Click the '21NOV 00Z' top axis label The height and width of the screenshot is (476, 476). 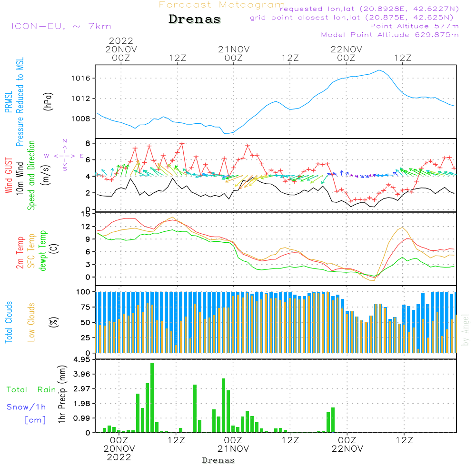coord(234,53)
